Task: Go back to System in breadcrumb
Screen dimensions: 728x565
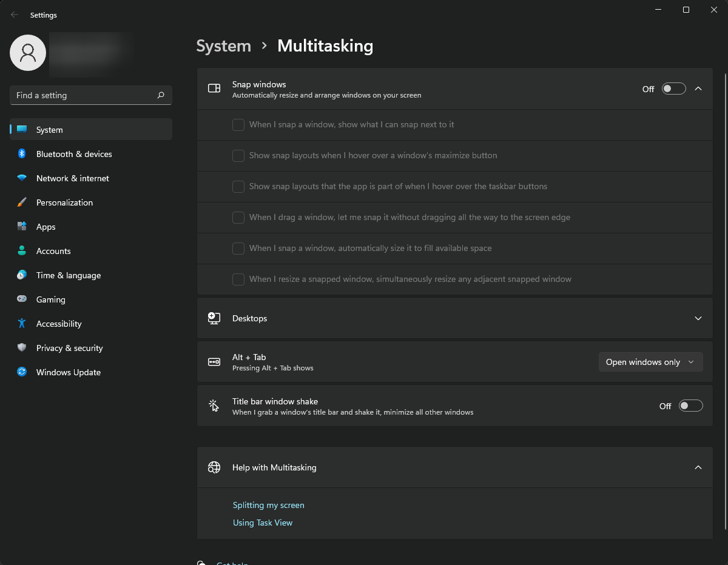Action: point(223,46)
